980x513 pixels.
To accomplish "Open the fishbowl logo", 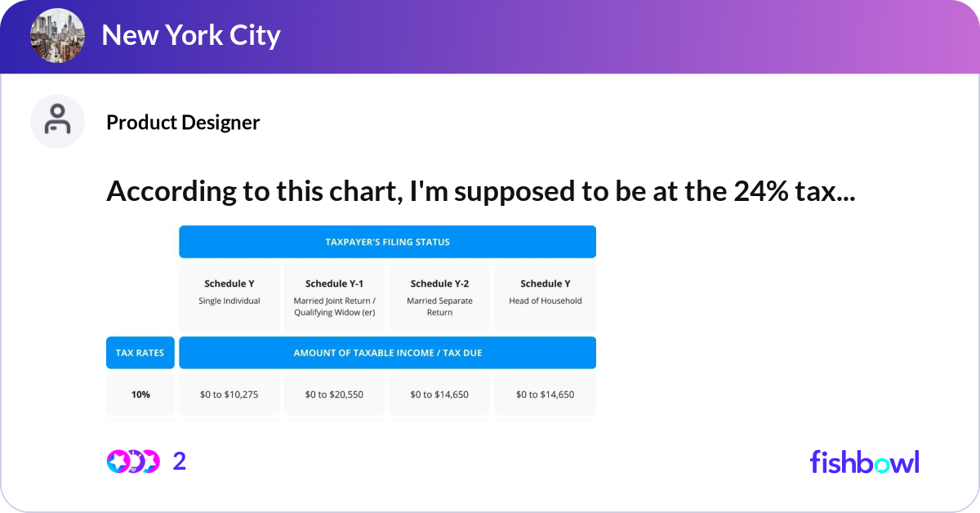I will [864, 462].
